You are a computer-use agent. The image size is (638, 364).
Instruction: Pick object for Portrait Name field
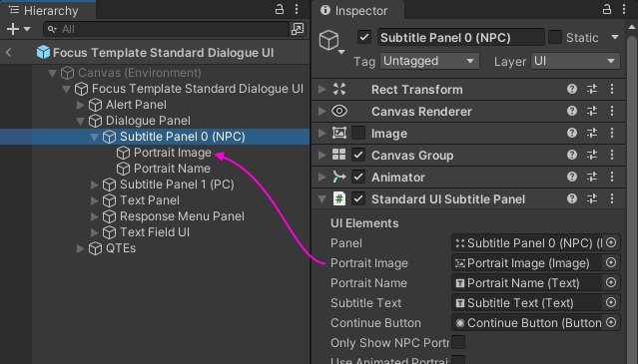(x=611, y=282)
